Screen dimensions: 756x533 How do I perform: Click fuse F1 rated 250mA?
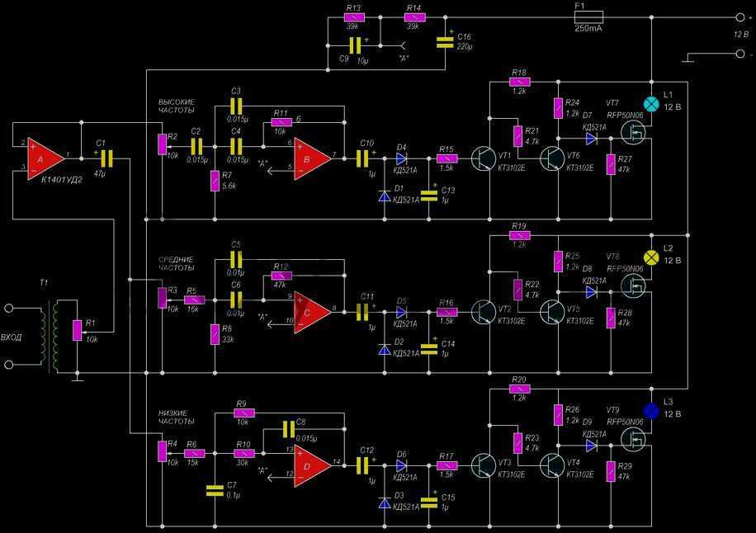tap(588, 17)
